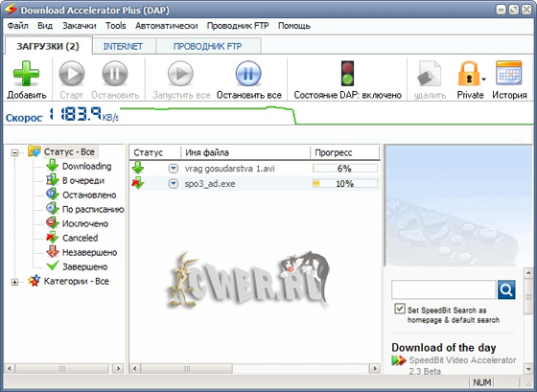The image size is (537, 392).
Task: Select the Downloading status filter
Action: pyautogui.click(x=86, y=167)
